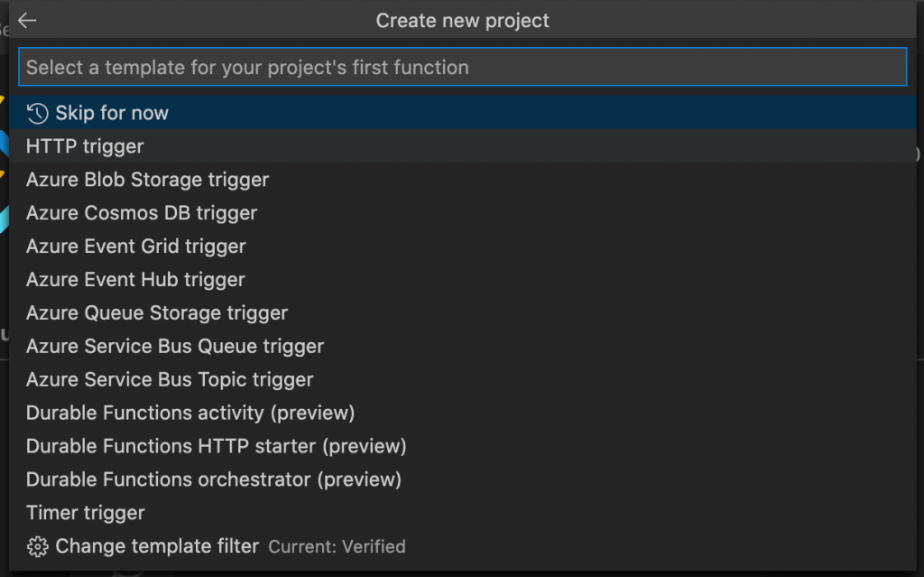This screenshot has width=924, height=577.
Task: Click the gear icon for template filter
Action: 37,546
